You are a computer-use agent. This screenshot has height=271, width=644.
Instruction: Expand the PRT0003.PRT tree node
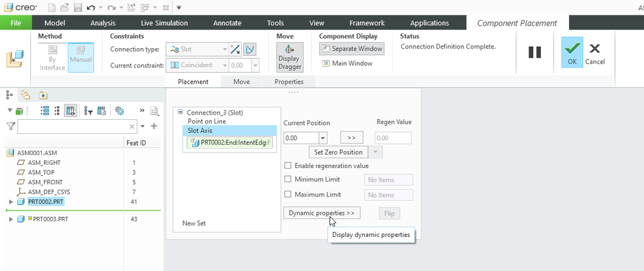(x=11, y=220)
